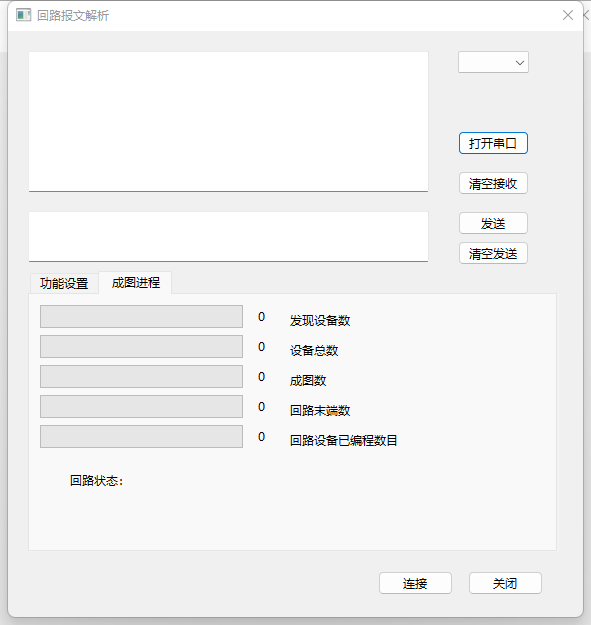Click the 连接 button

pyautogui.click(x=415, y=583)
